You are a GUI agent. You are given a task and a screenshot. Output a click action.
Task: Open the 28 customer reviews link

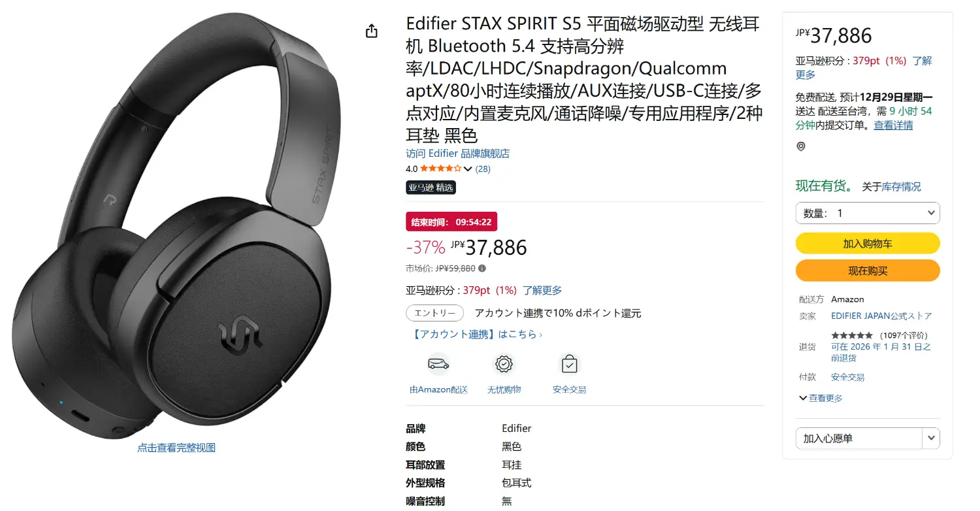[x=483, y=169]
